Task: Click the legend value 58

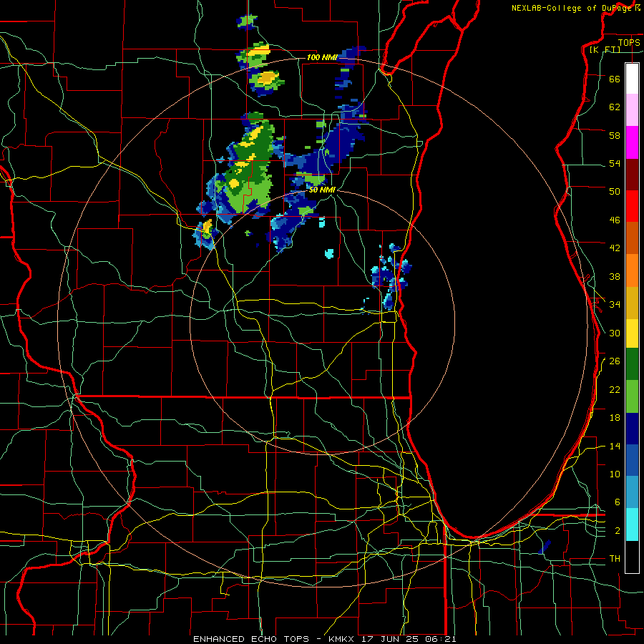Action: pyautogui.click(x=615, y=135)
